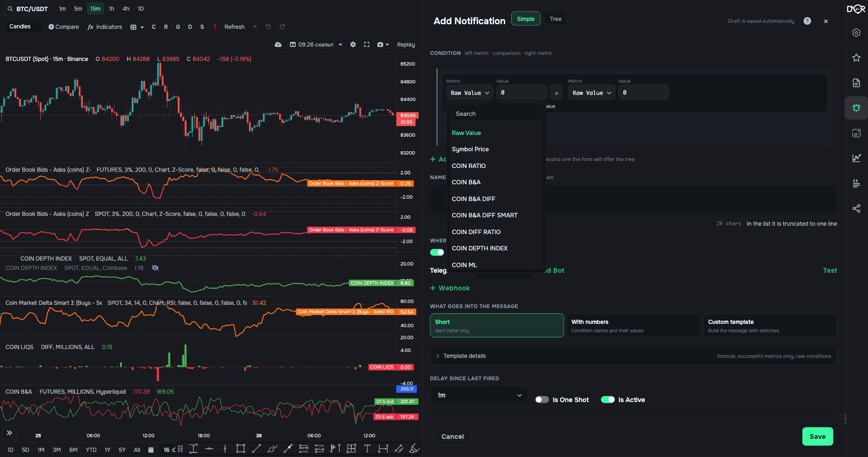The height and width of the screenshot is (457, 868).
Task: Select the eraser tool in drawing bar
Action: 414,449
